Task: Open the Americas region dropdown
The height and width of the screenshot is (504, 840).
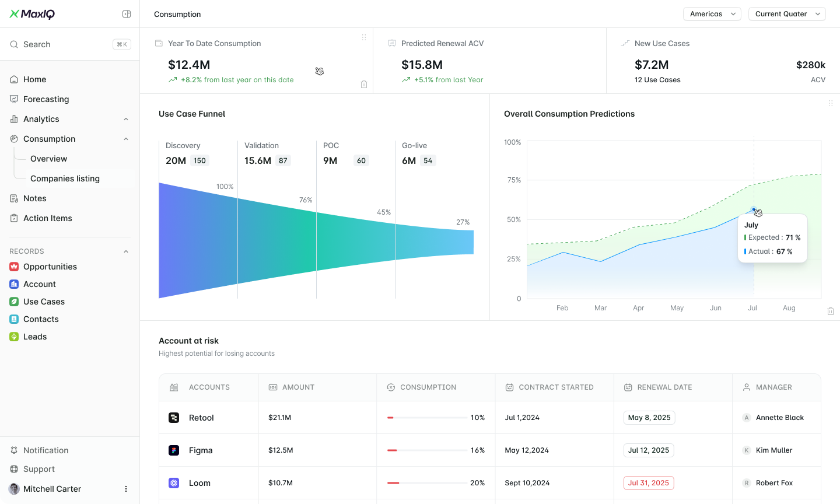Action: [x=712, y=13]
